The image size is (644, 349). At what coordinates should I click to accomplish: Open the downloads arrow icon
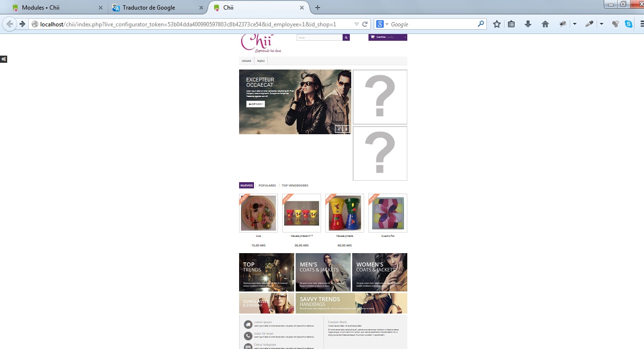tap(528, 24)
